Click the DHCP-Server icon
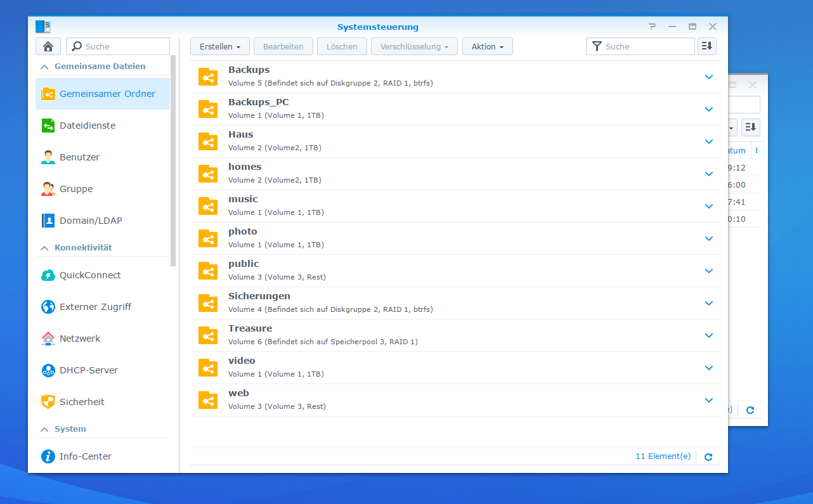This screenshot has width=813, height=504. pos(48,370)
